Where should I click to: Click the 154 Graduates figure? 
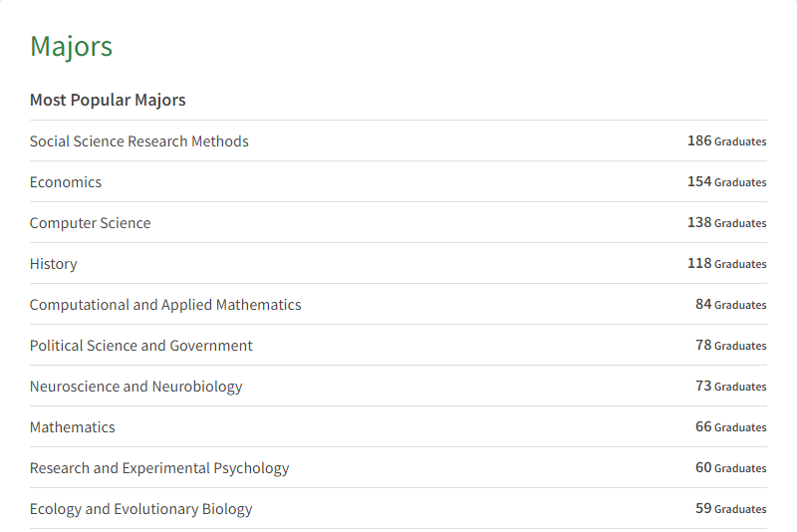(726, 182)
